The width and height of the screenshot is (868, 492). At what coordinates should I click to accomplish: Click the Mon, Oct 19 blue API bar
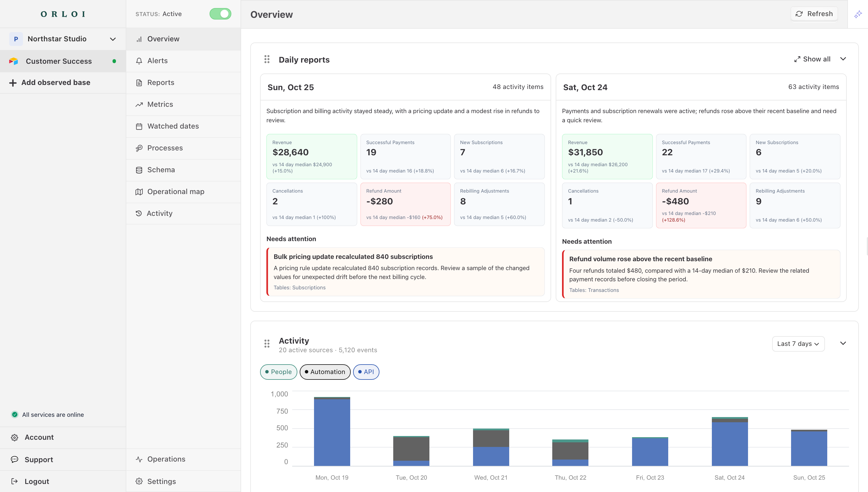332,432
